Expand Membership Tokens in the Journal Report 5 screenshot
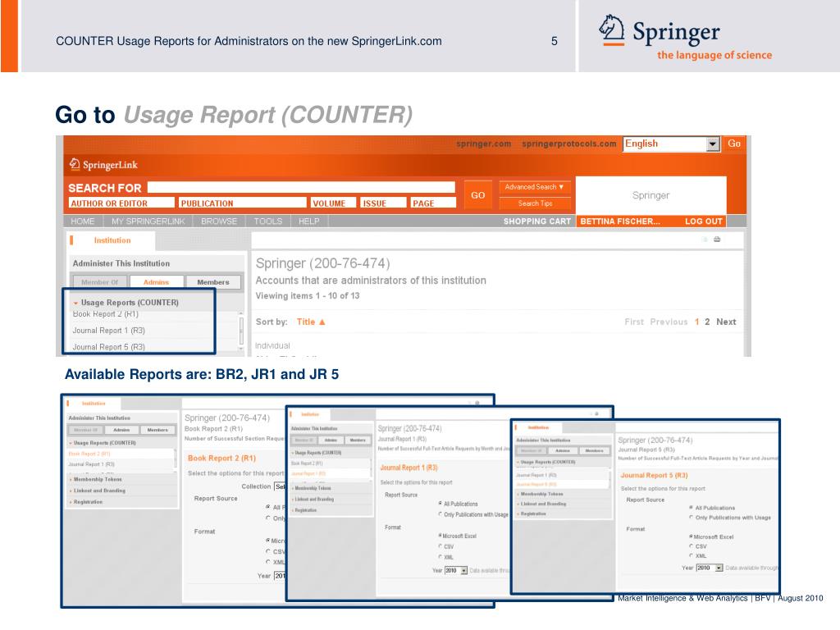Image resolution: width=840 pixels, height=630 pixels. click(x=541, y=494)
